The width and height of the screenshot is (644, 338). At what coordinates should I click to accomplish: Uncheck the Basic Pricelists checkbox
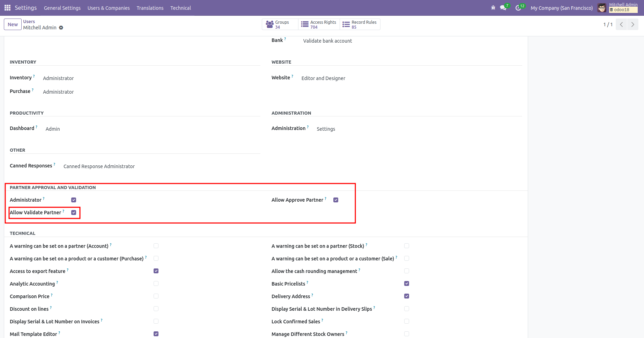pyautogui.click(x=407, y=283)
